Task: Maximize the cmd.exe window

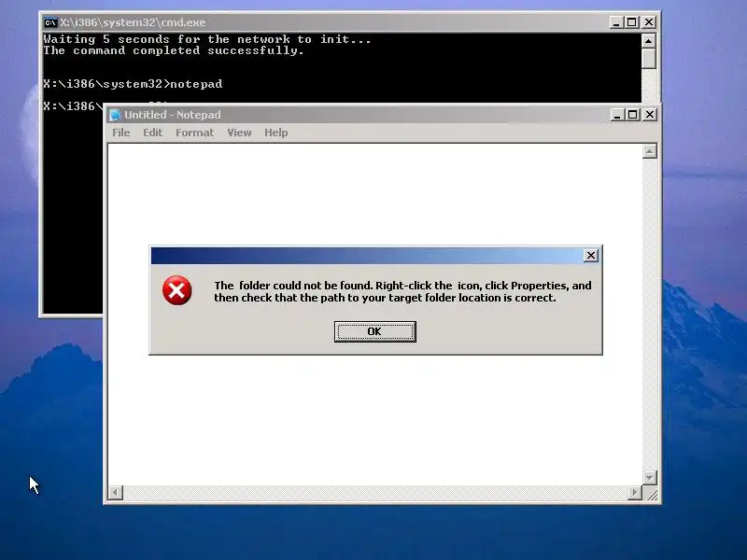Action: 632,22
